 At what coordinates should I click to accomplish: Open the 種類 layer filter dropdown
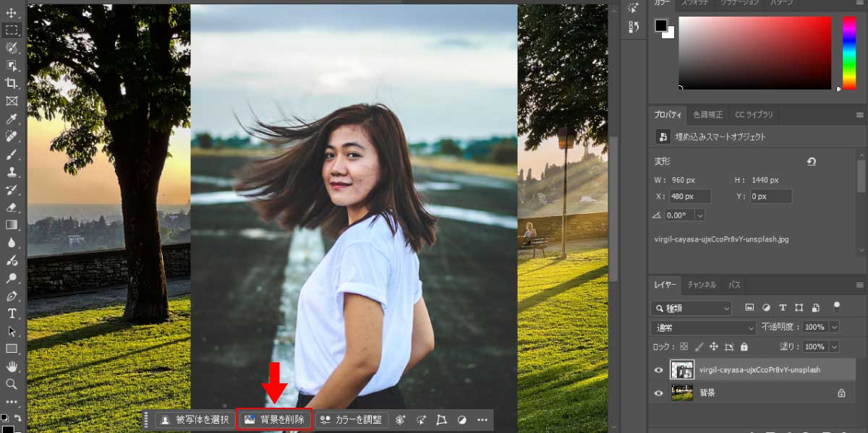pyautogui.click(x=691, y=308)
